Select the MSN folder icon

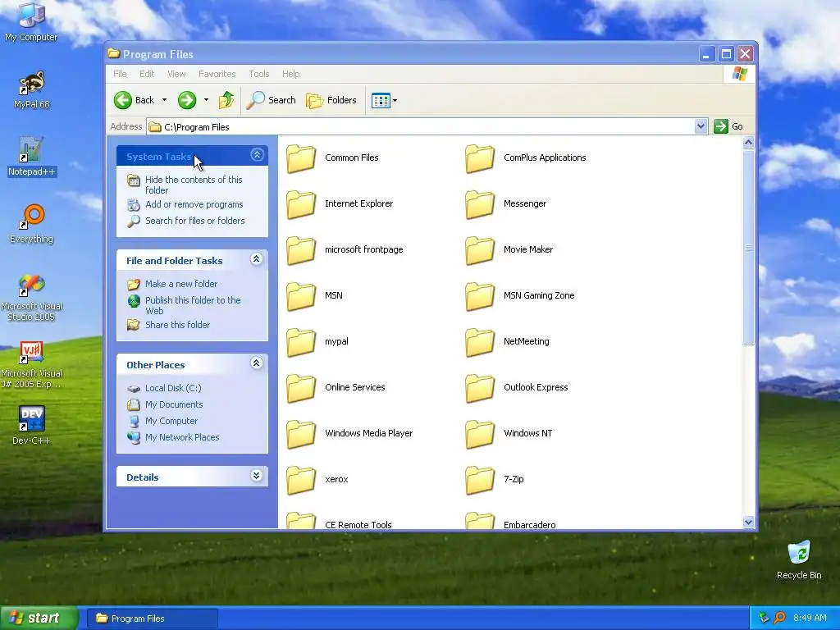[x=301, y=296]
